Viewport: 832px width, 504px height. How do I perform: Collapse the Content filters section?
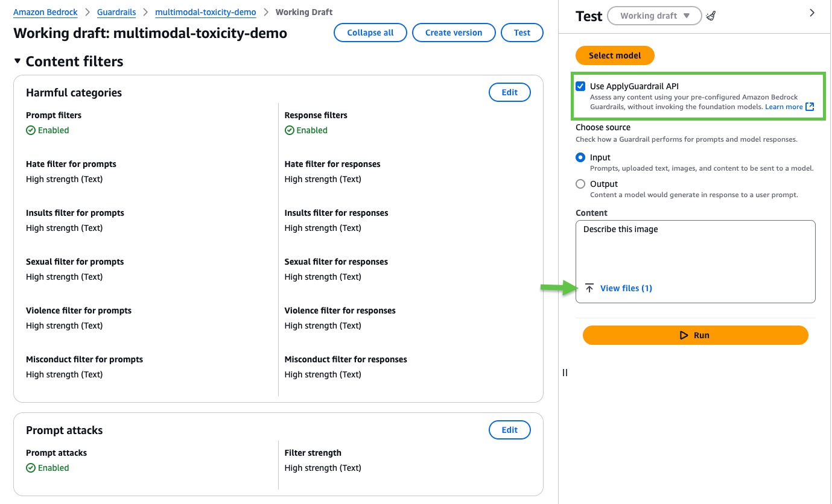coord(17,61)
